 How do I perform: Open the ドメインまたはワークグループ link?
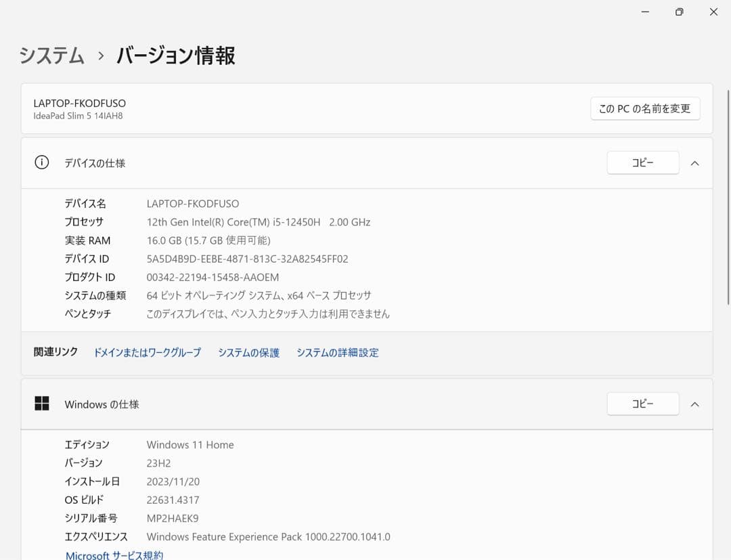click(x=147, y=352)
